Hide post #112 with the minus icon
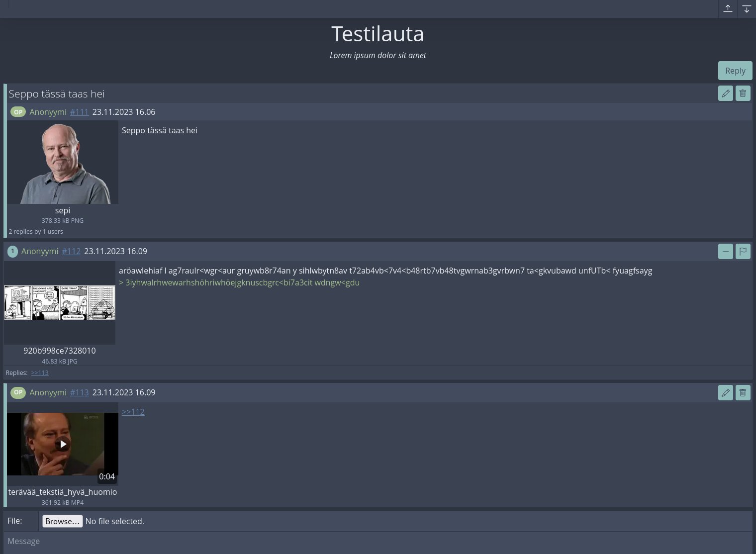The image size is (756, 554). [x=726, y=251]
